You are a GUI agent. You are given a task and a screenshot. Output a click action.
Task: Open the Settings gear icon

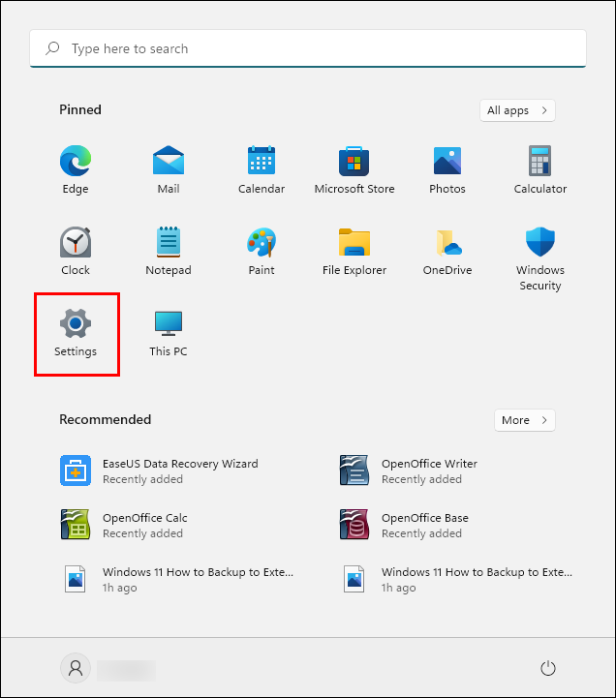click(76, 323)
